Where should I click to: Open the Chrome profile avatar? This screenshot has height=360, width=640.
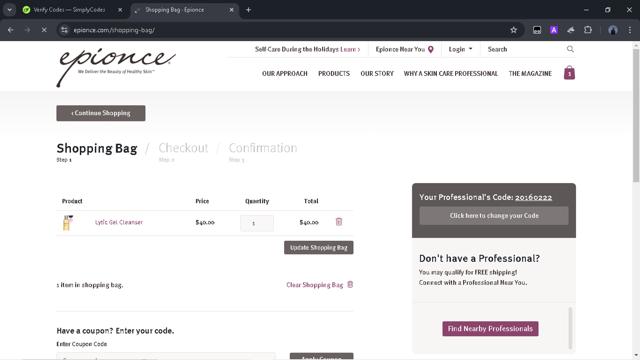[613, 30]
